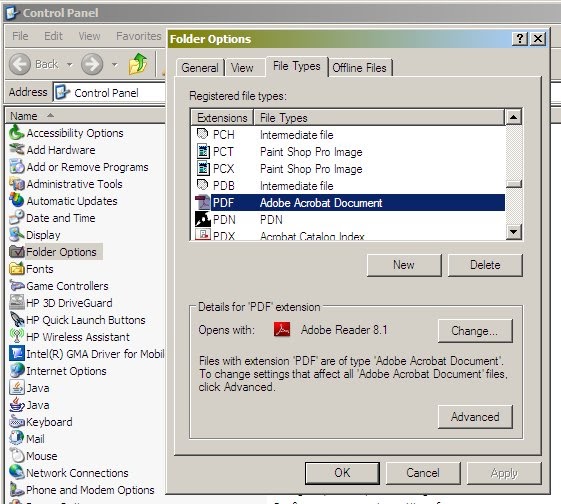Open Network Connections icon

tap(16, 473)
